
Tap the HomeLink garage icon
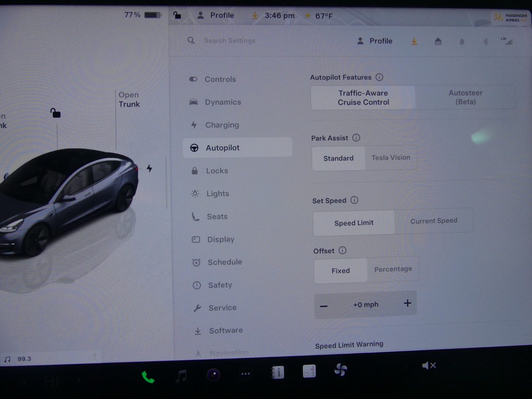click(x=438, y=41)
